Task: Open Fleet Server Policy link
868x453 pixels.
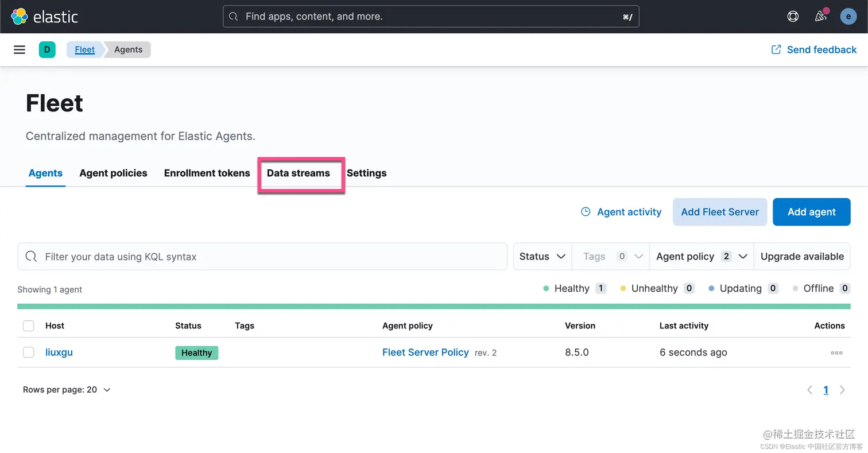Action: [x=425, y=353]
